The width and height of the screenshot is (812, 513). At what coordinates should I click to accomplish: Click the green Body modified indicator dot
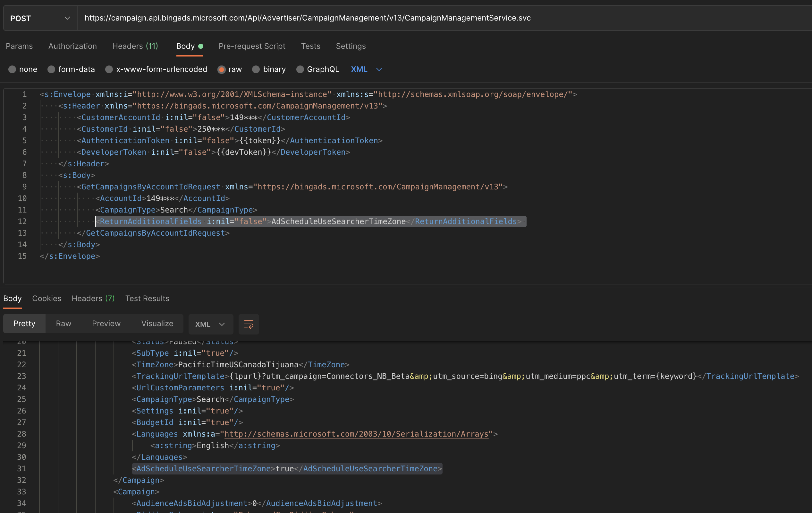[x=201, y=46]
